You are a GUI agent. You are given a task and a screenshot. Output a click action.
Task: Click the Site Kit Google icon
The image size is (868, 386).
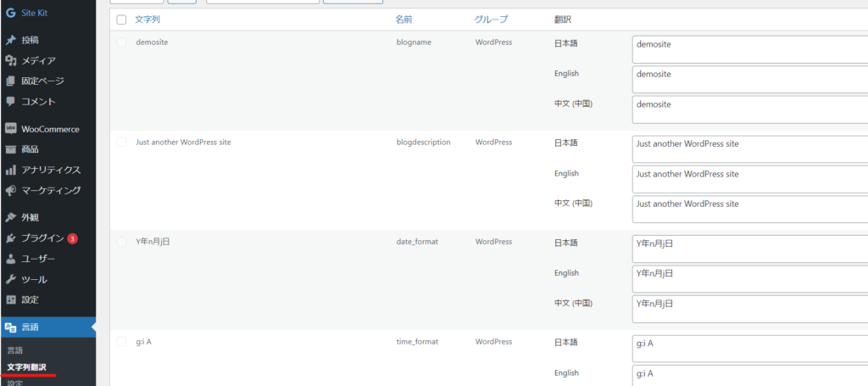11,14
